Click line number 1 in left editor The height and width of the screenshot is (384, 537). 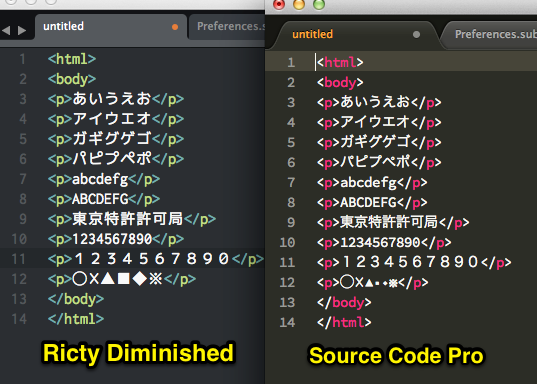(x=23, y=59)
